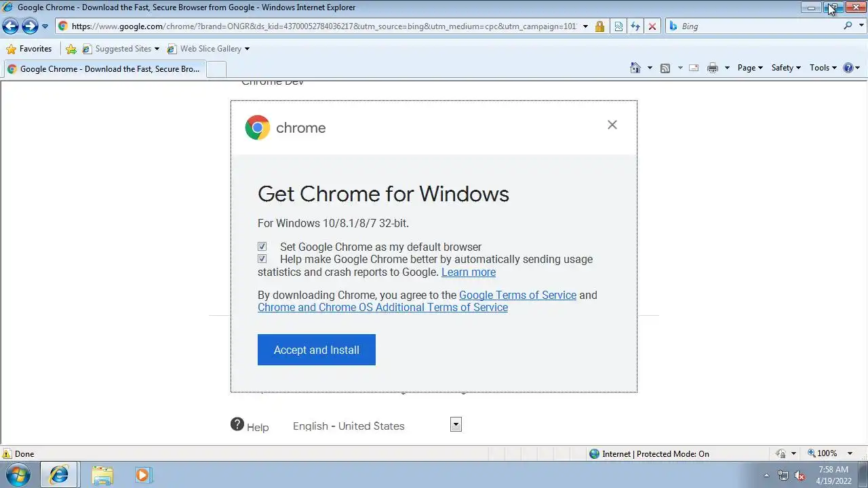Click the security lock icon in address bar
The height and width of the screenshot is (488, 868).
(x=599, y=26)
